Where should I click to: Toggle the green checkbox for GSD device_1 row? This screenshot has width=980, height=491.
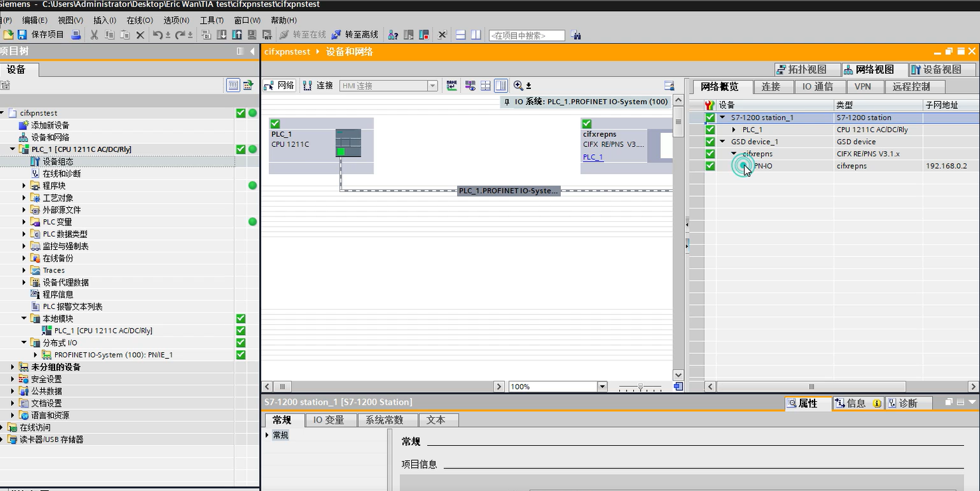click(x=710, y=142)
